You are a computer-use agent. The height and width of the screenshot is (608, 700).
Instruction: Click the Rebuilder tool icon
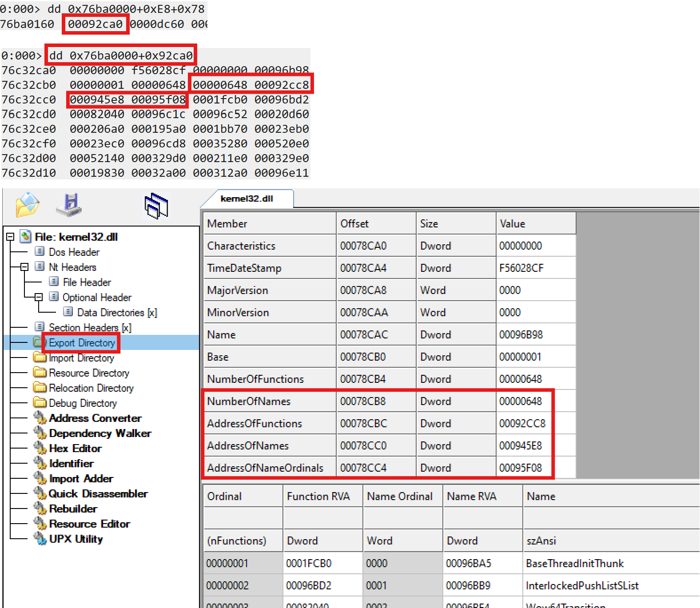pos(40,509)
